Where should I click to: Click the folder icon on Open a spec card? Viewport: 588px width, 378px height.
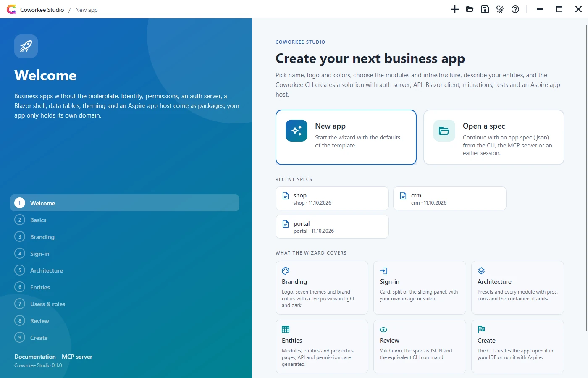tap(444, 131)
